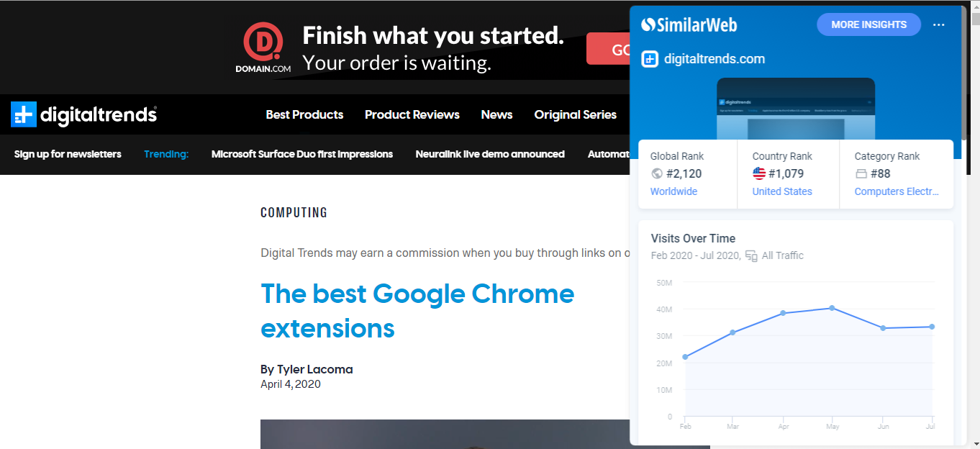This screenshot has width=980, height=449.
Task: Open the Worldwide rank link
Action: [x=673, y=191]
